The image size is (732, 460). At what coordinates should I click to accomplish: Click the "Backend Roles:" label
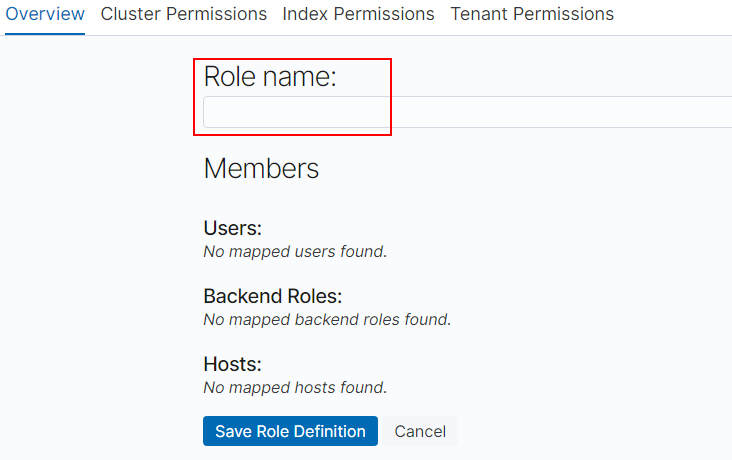[x=272, y=297]
